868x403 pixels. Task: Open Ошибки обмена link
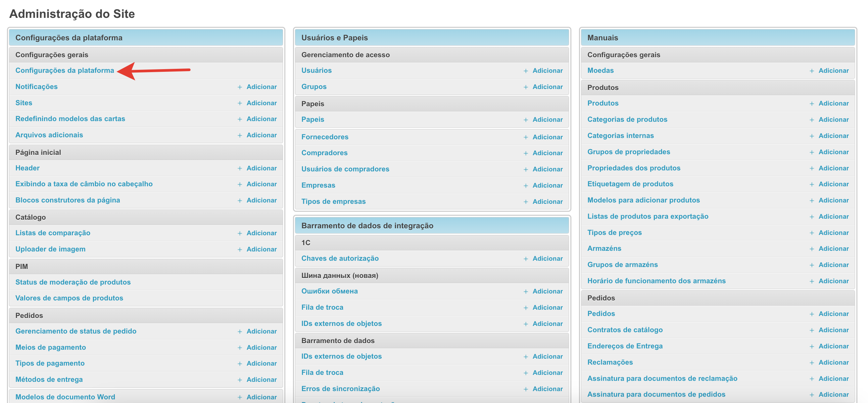329,291
